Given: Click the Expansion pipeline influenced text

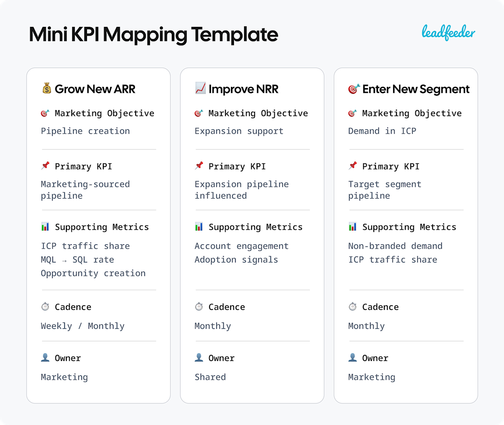Looking at the screenshot, I should [x=241, y=190].
